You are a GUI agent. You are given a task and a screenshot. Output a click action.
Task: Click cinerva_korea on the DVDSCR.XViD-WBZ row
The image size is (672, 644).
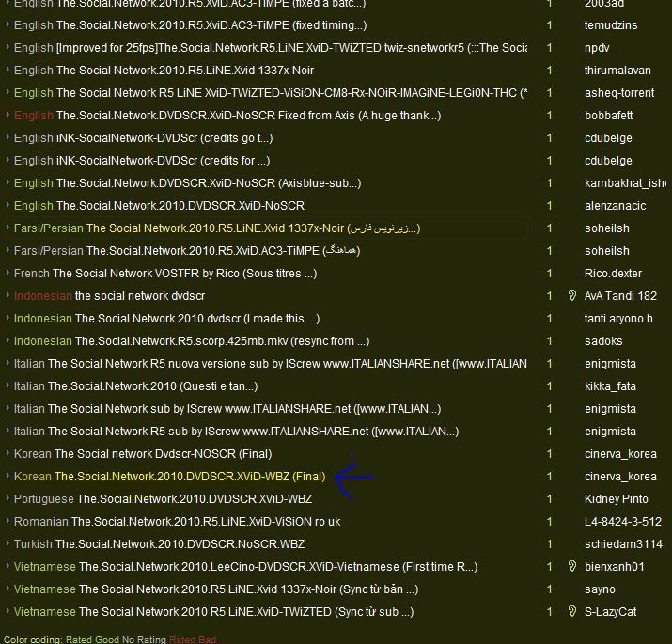pyautogui.click(x=620, y=477)
